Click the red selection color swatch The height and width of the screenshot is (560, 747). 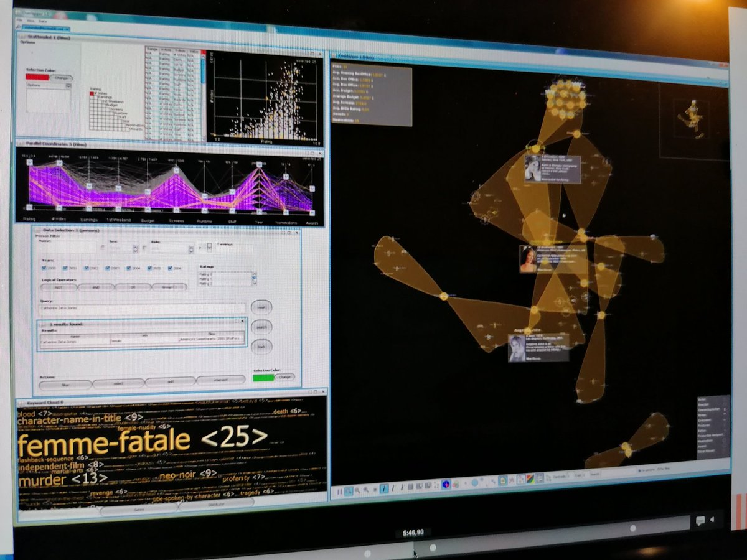click(37, 77)
